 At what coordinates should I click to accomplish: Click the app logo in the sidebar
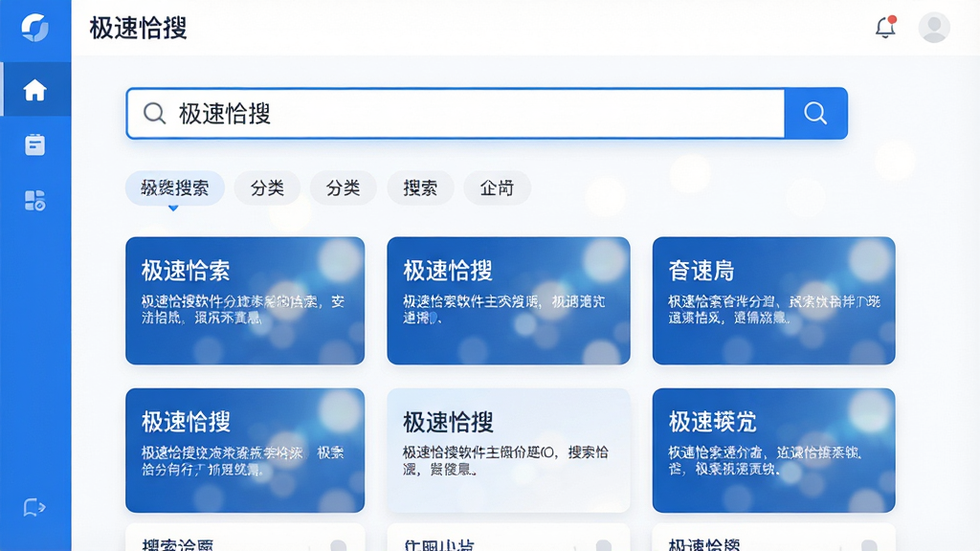35,28
